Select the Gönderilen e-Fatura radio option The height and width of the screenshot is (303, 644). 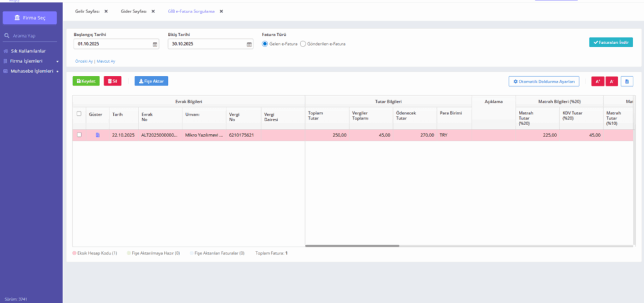(x=303, y=43)
